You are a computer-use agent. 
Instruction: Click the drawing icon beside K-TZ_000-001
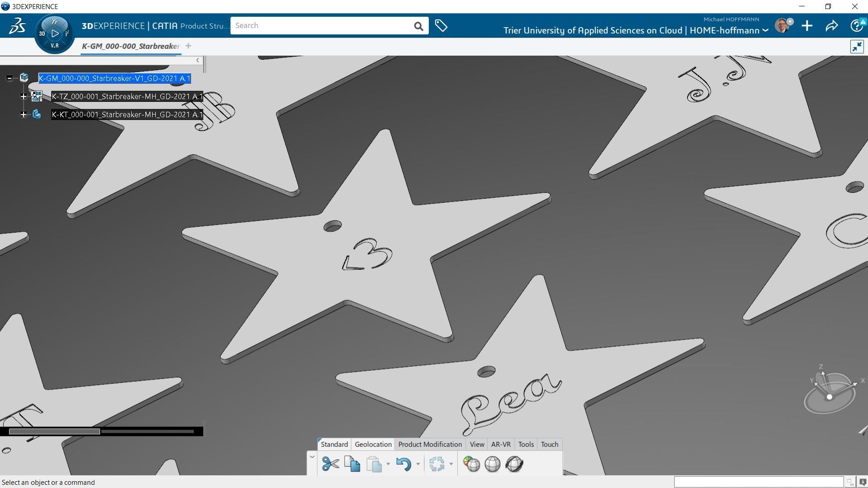[37, 96]
